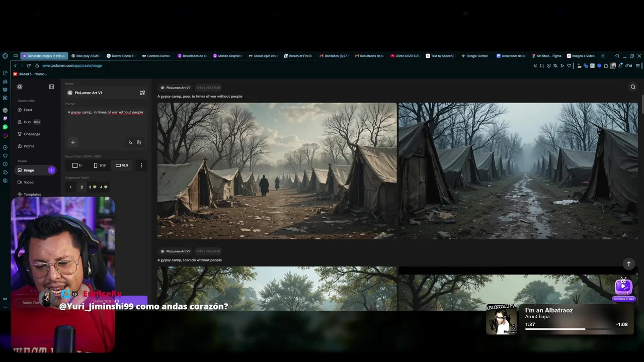Select Video under Studio
Screen dimensions: 644x362
click(25, 182)
